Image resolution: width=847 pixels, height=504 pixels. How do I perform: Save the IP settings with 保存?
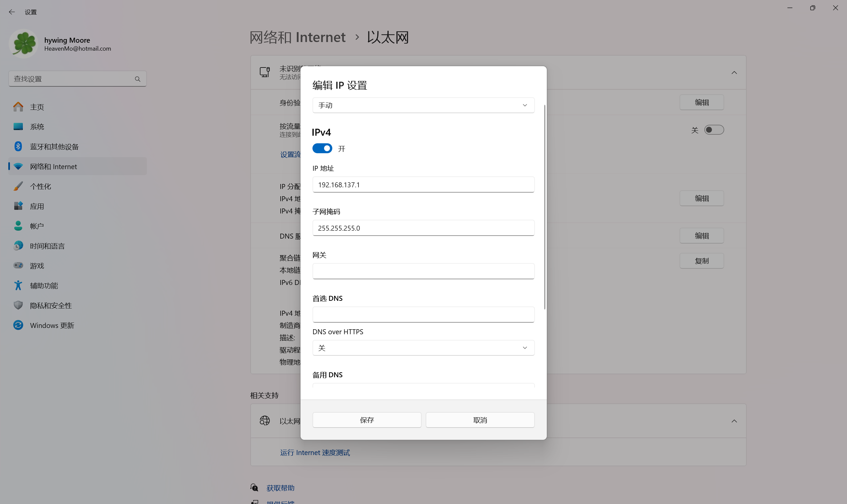[x=366, y=420]
